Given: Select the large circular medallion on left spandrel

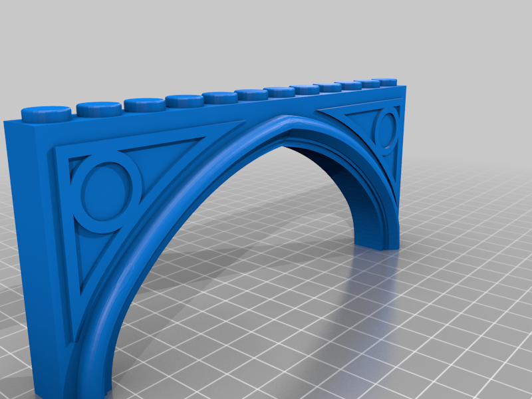Looking at the screenshot, I should click(106, 192).
